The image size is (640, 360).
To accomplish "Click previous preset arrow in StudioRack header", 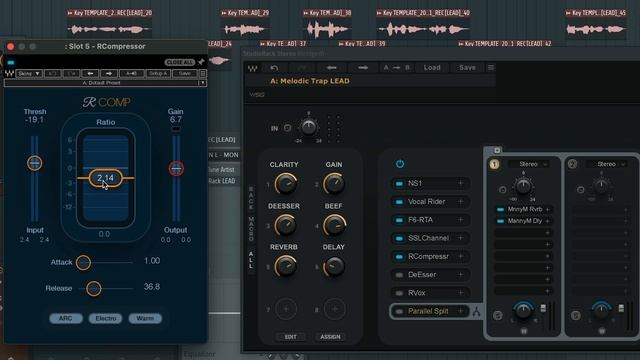I will click(x=331, y=68).
